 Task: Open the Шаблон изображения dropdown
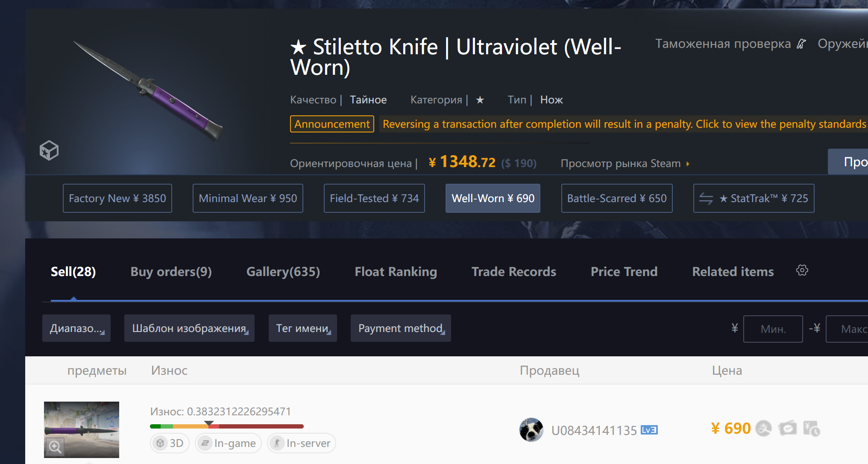(x=189, y=328)
